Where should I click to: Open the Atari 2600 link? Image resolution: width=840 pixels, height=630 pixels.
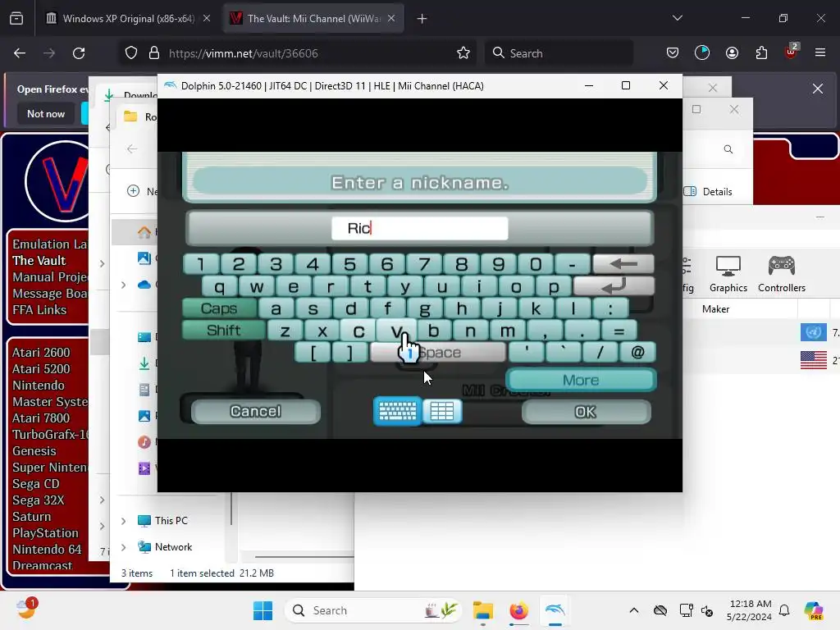[x=41, y=353]
